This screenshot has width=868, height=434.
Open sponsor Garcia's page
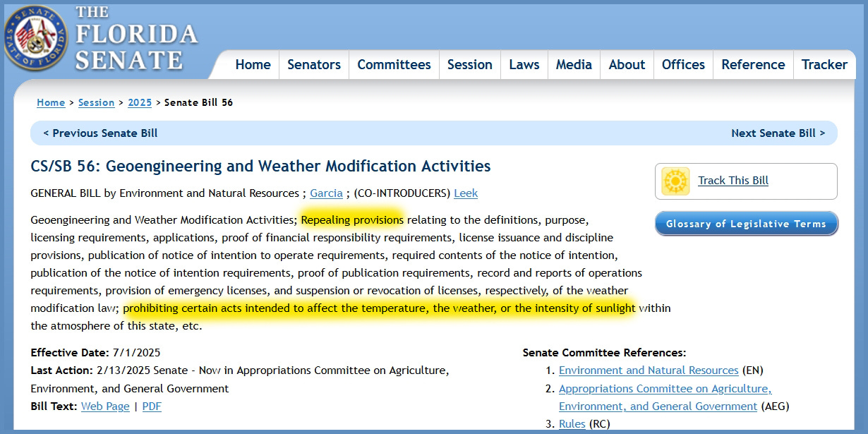coord(326,193)
